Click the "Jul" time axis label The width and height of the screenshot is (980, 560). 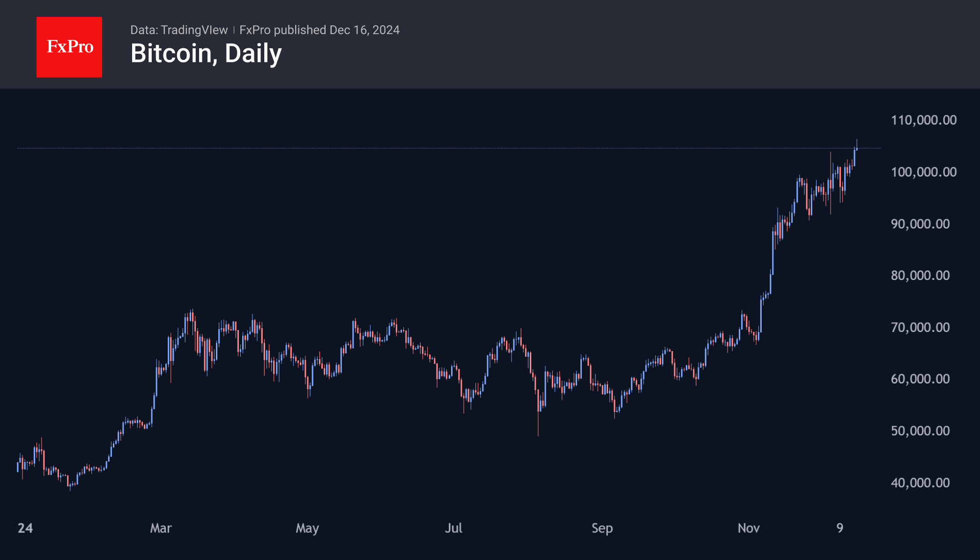(x=453, y=528)
